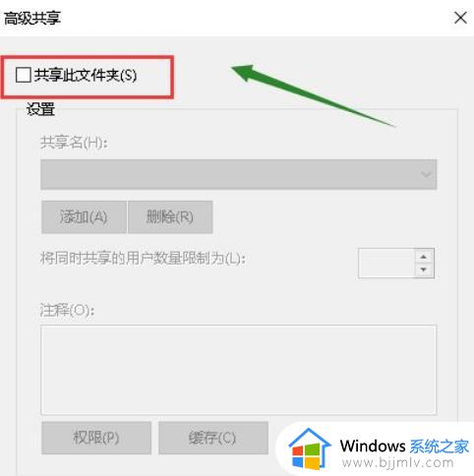Image resolution: width=474 pixels, height=476 pixels.
Task: Expand the 共享名 dropdown chevron arrow
Action: pyautogui.click(x=426, y=174)
